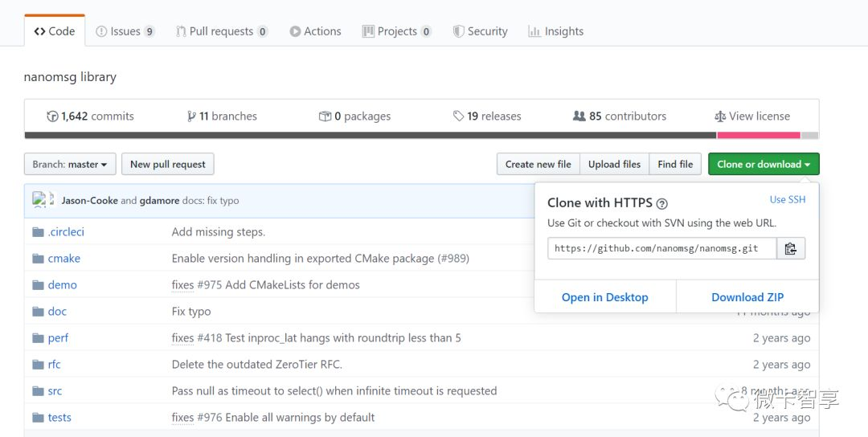Click the branches icon
Image resolution: width=868 pixels, height=437 pixels.
pos(191,116)
